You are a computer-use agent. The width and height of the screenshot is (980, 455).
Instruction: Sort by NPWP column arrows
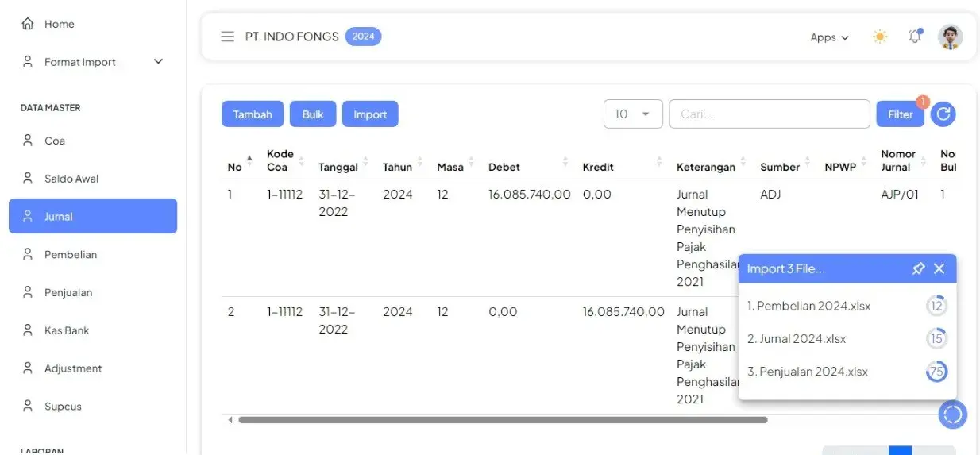click(x=864, y=161)
